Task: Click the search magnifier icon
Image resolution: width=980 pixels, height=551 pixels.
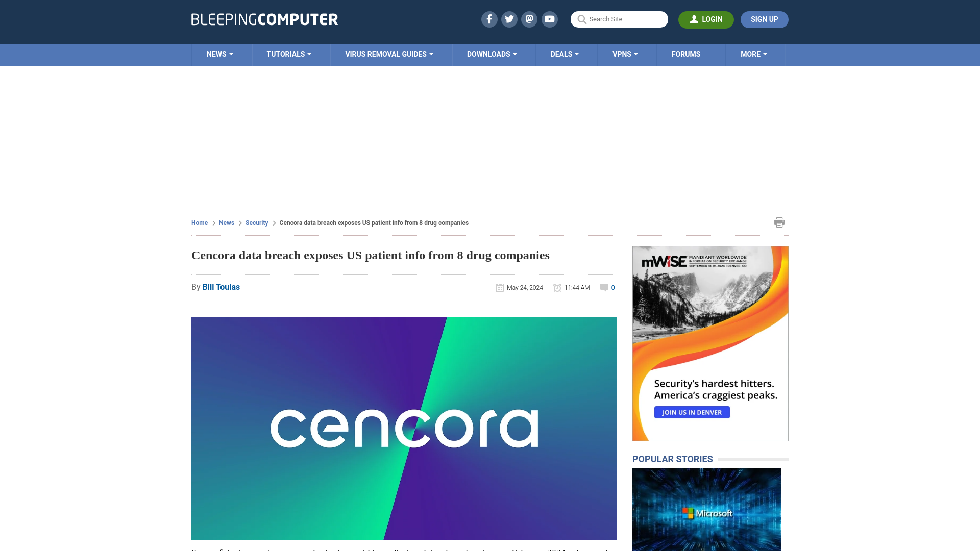Action: click(581, 19)
